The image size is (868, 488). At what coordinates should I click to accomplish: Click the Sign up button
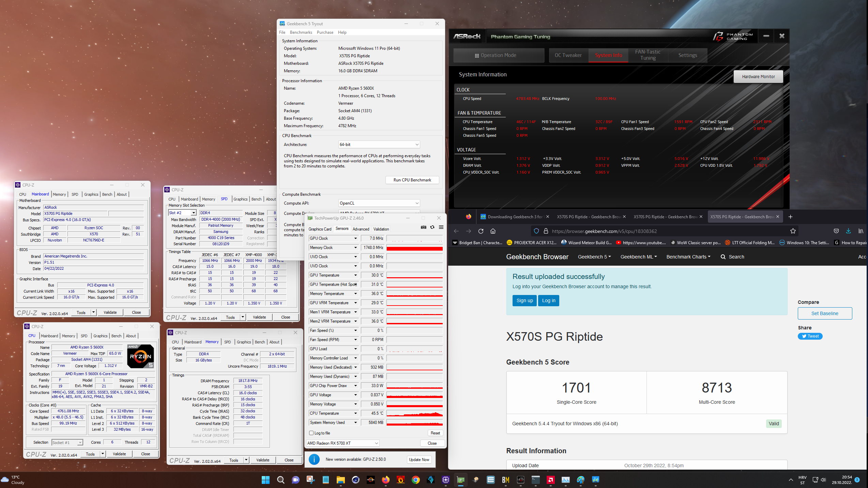pos(524,300)
